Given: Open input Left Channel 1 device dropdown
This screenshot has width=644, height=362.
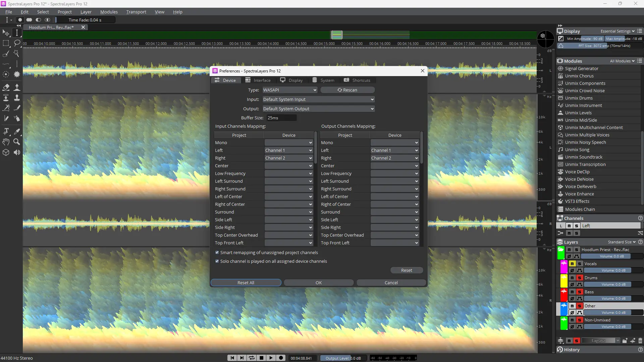Looking at the screenshot, I should tap(288, 150).
